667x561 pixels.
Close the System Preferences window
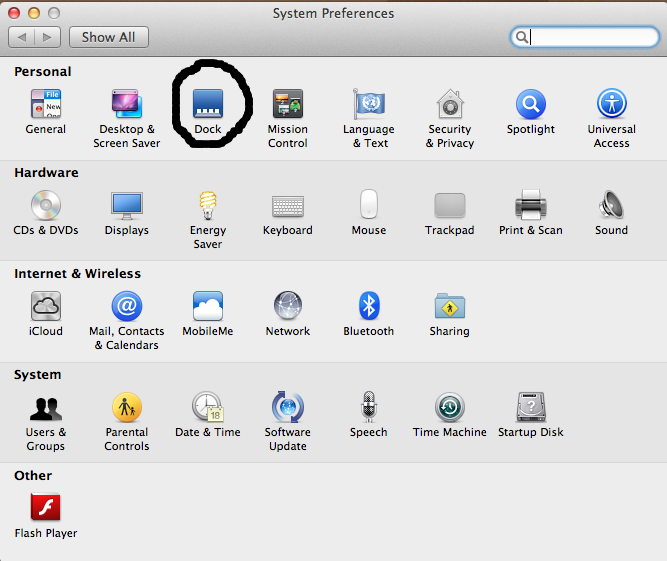click(14, 13)
